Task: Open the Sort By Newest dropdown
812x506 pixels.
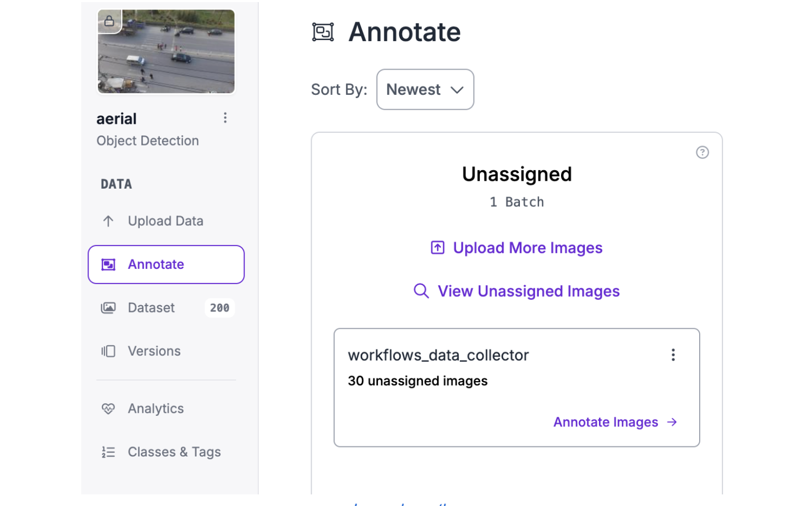Action: pyautogui.click(x=424, y=90)
